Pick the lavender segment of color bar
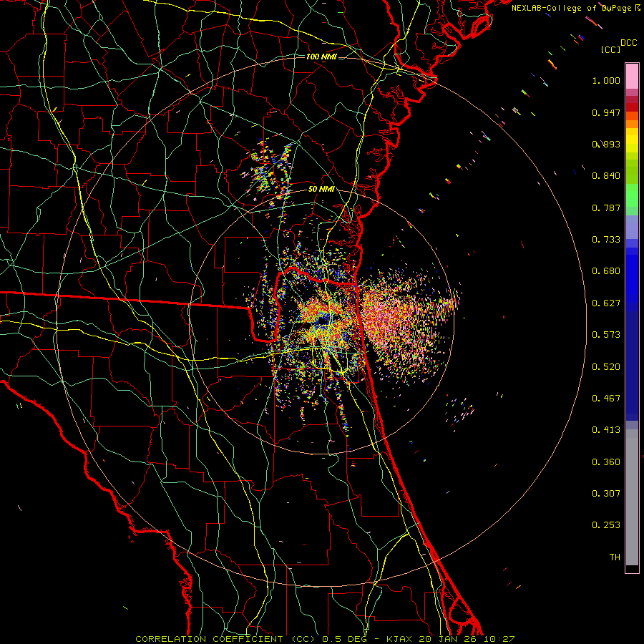Image resolution: width=644 pixels, height=644 pixels. (x=632, y=227)
